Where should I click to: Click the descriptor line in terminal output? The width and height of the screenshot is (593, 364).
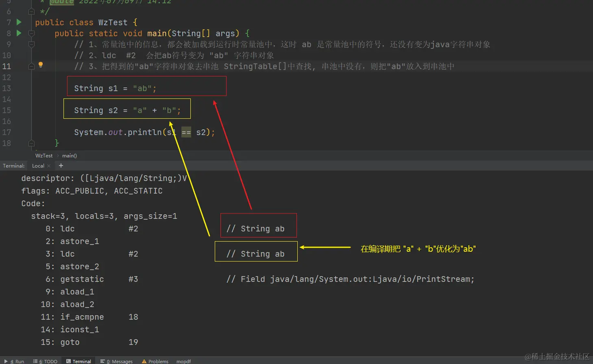point(104,178)
